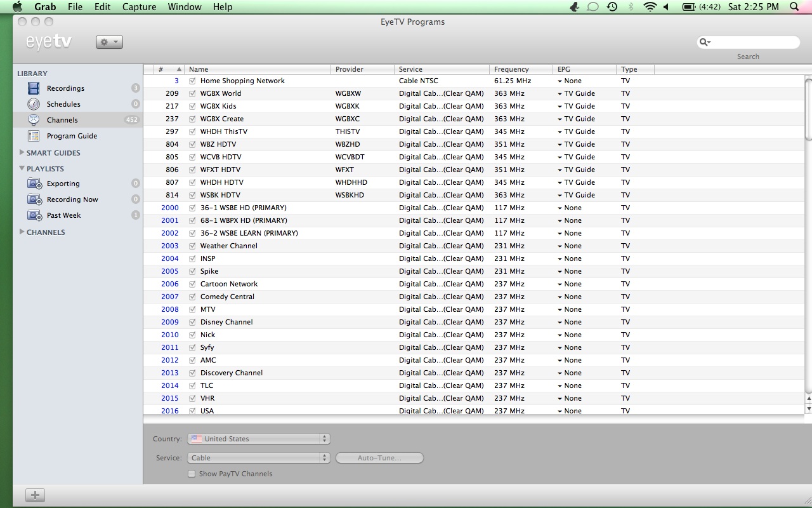The image size is (812, 508).
Task: Open the Help menu
Action: pyautogui.click(x=223, y=7)
